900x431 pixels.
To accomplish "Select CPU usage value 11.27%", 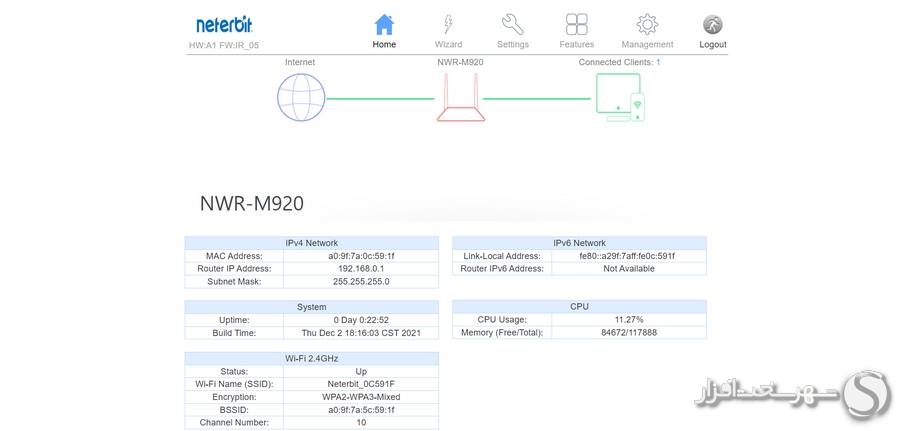I will pos(629,320).
